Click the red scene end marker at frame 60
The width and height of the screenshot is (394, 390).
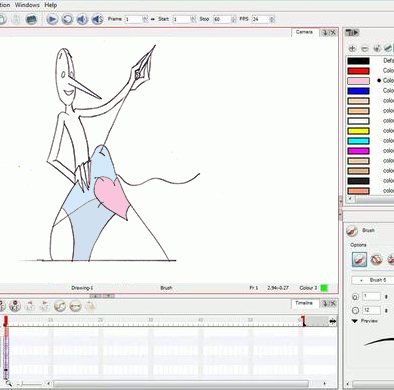click(x=303, y=321)
